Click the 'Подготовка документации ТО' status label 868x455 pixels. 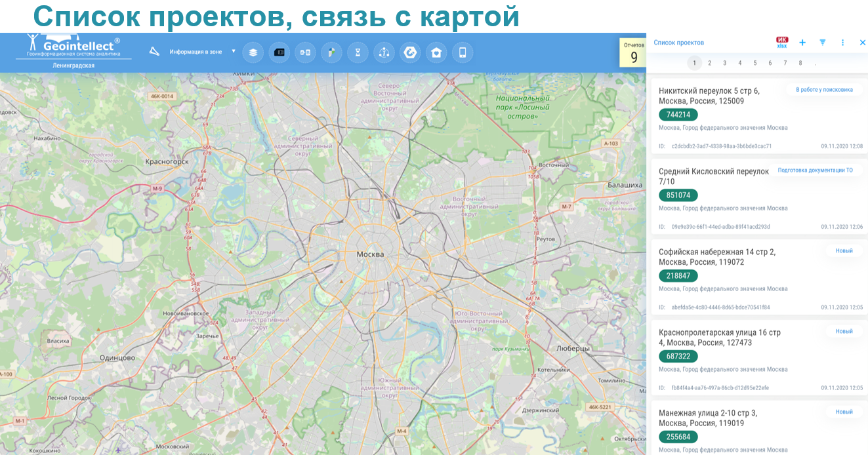815,170
